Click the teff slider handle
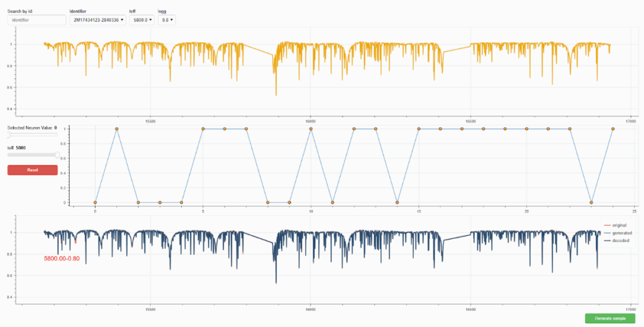This screenshot has height=327, width=644. pyautogui.click(x=58, y=154)
